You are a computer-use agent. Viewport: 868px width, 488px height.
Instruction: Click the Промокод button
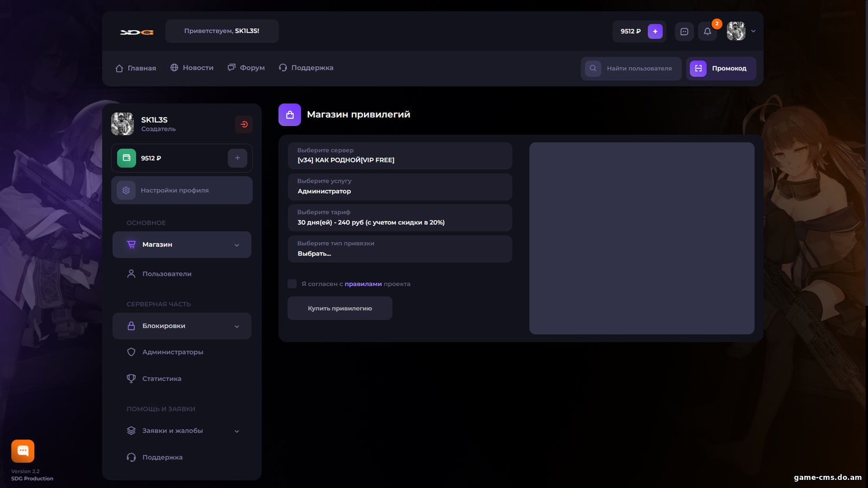pos(721,68)
